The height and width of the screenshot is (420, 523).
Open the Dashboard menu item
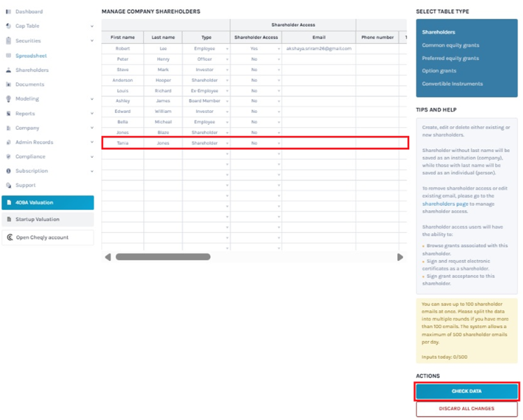click(29, 12)
